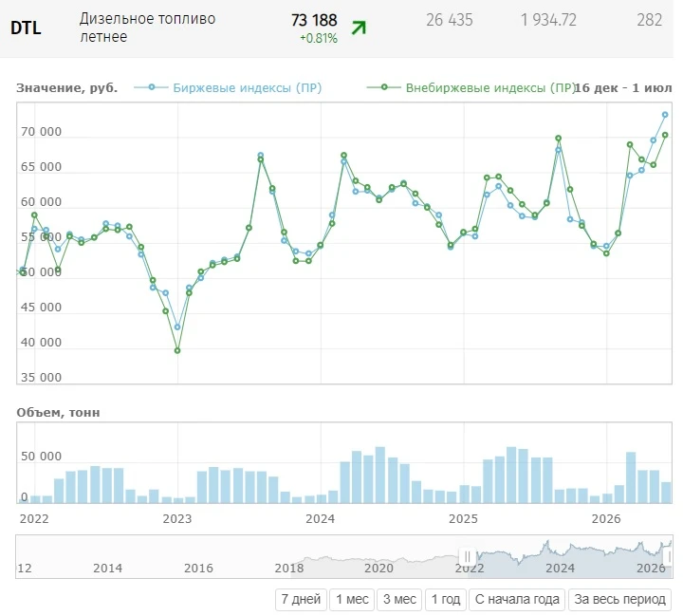Click the 2023 label on the volume axis
683x616 pixels.
[x=177, y=519]
